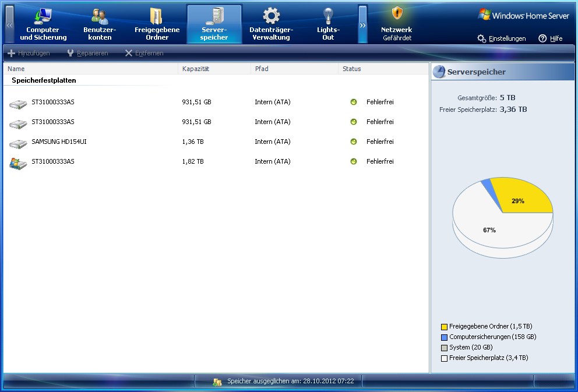
Task: Open the Benutzerkonten tab
Action: pos(100,24)
